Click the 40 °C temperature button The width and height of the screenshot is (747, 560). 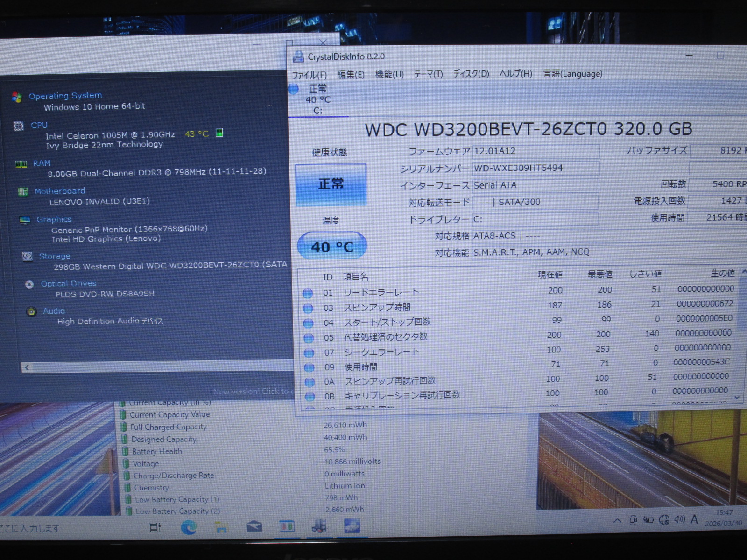coord(332,246)
